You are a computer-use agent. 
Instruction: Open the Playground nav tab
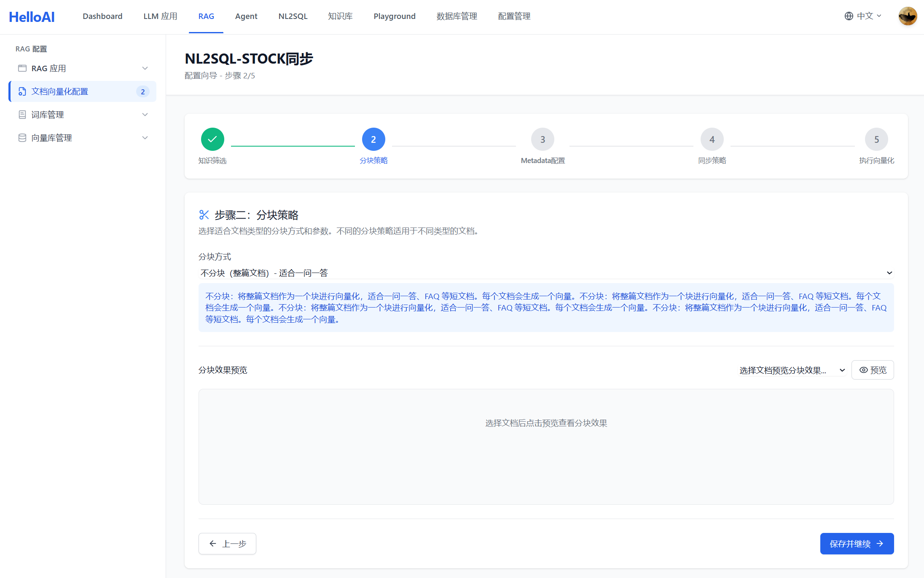[x=394, y=16]
